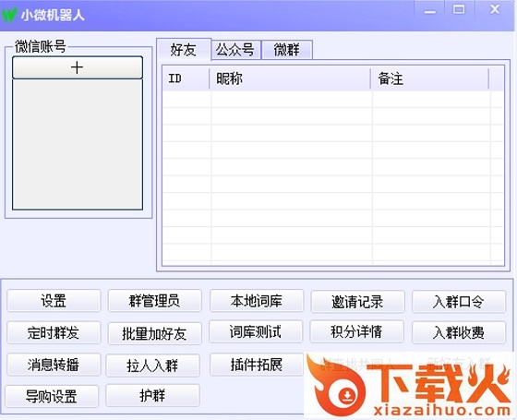Click the empty WeChat account list box
Image resolution: width=517 pixels, height=420 pixels.
(78, 144)
